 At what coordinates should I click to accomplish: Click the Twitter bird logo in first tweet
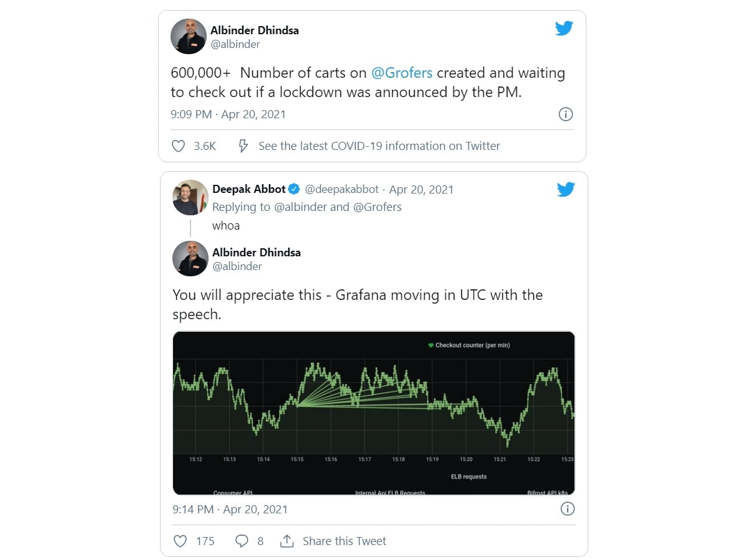563,29
